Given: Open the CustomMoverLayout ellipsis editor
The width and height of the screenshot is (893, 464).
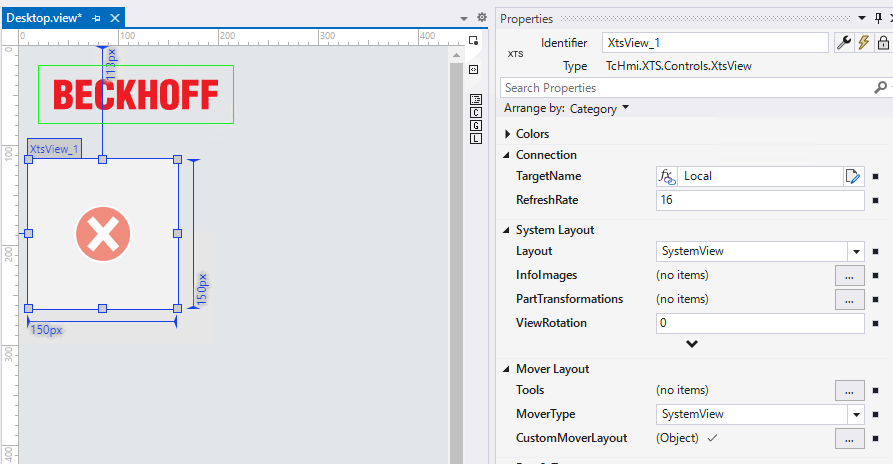Looking at the screenshot, I should click(x=850, y=438).
